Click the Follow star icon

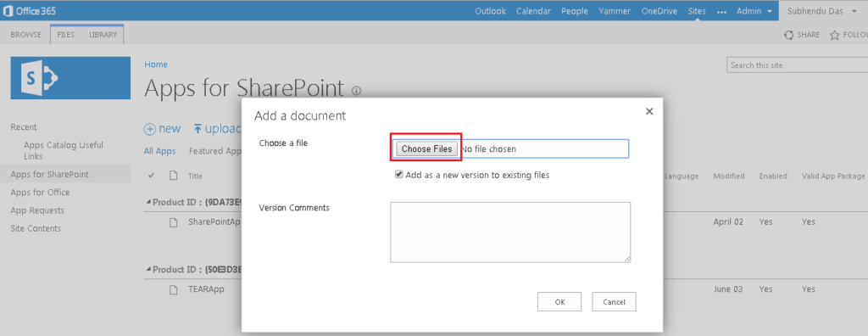coord(834,35)
